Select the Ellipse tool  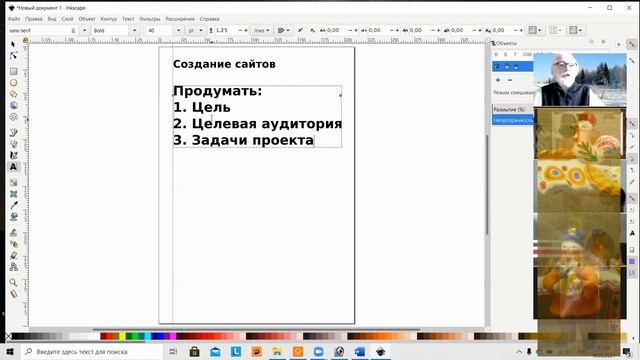pyautogui.click(x=13, y=83)
